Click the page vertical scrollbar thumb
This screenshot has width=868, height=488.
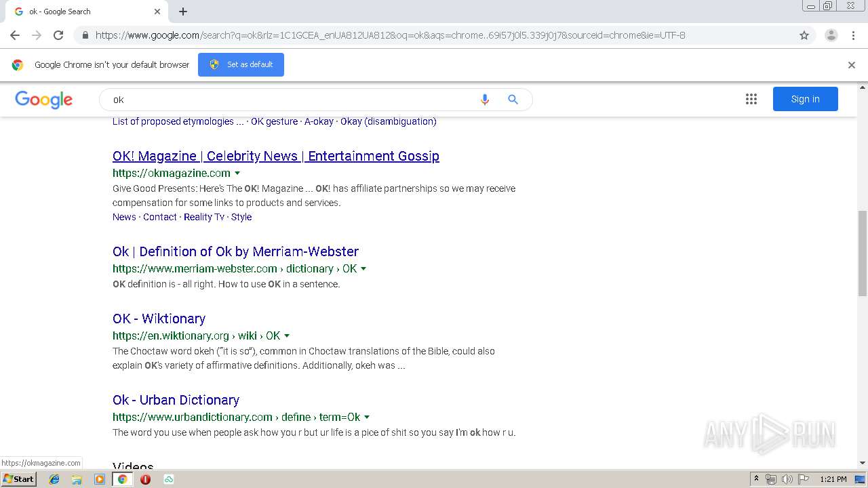863,253
